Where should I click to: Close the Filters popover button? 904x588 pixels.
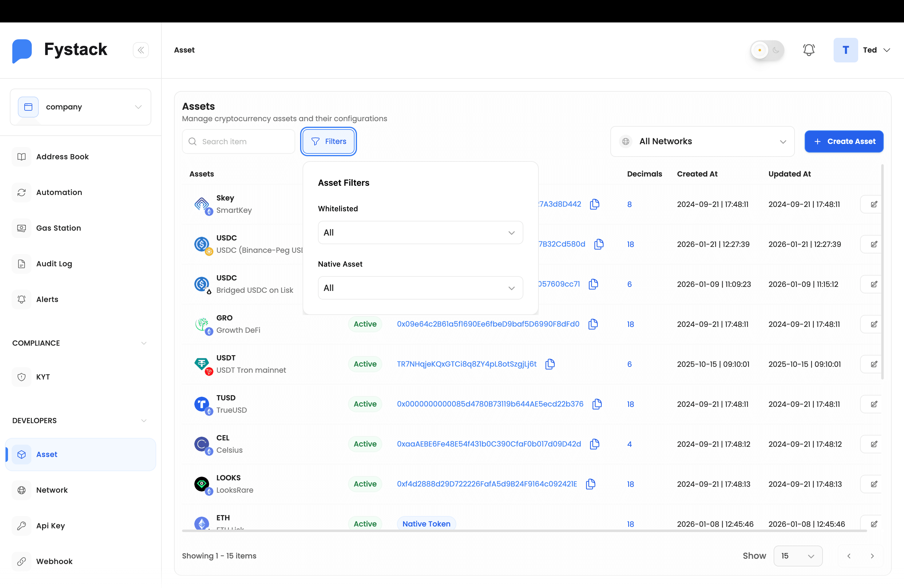point(329,142)
